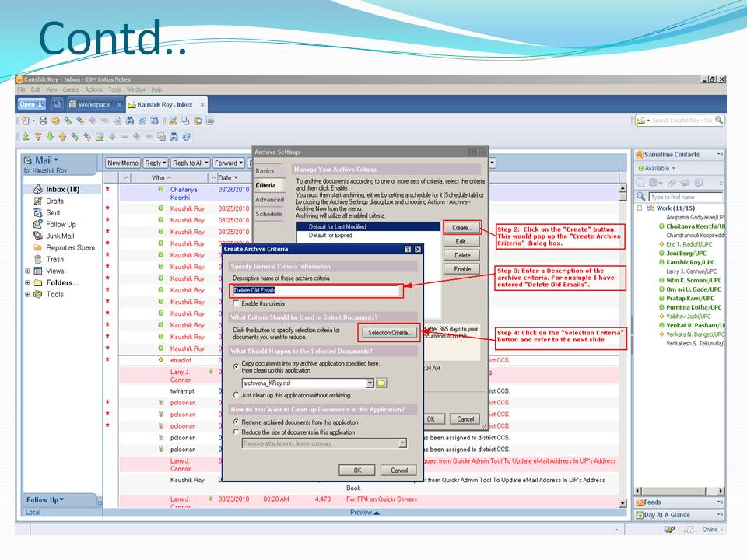Click the New Memo button

[123, 163]
